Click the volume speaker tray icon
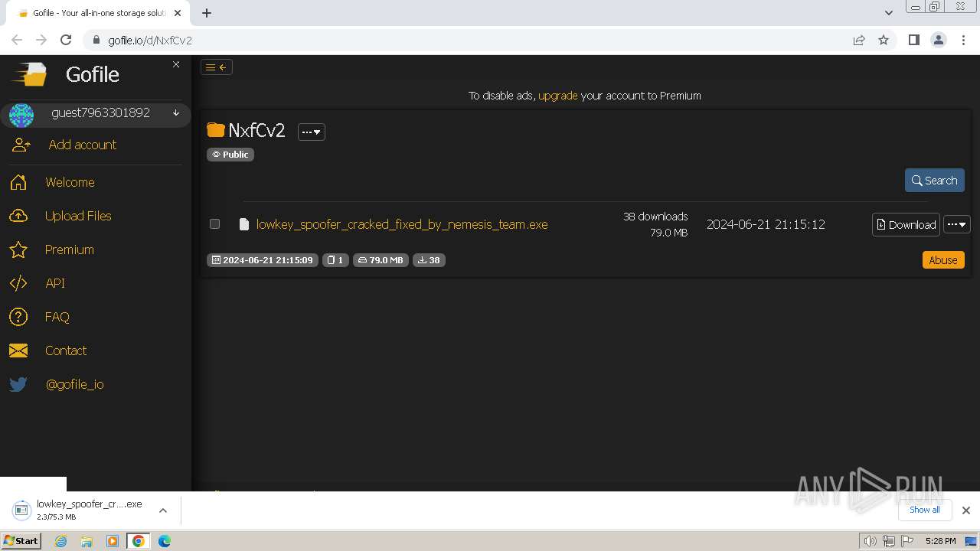The image size is (980, 551). coord(871,541)
